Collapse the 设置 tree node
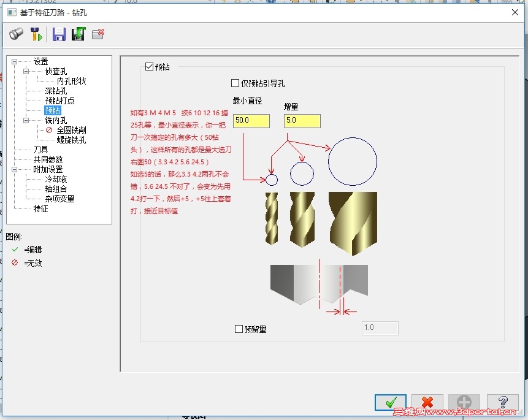Viewport: 528px width, 420px height. click(x=15, y=61)
